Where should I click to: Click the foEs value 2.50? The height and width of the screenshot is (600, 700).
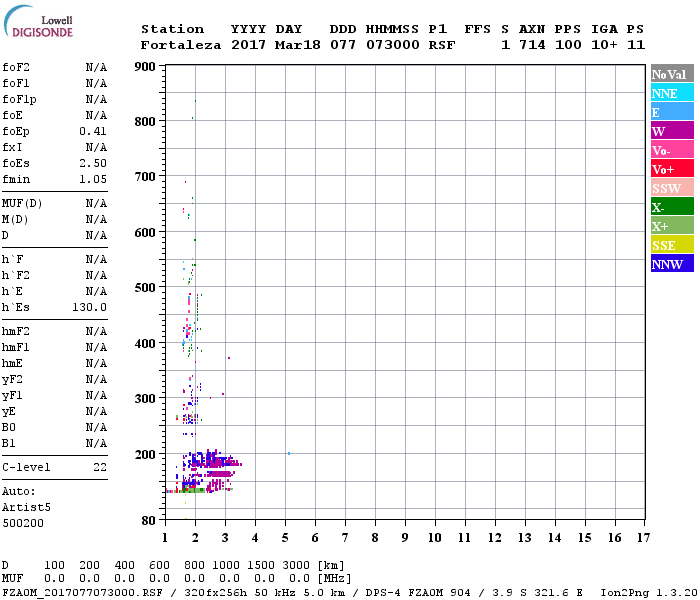click(x=93, y=163)
